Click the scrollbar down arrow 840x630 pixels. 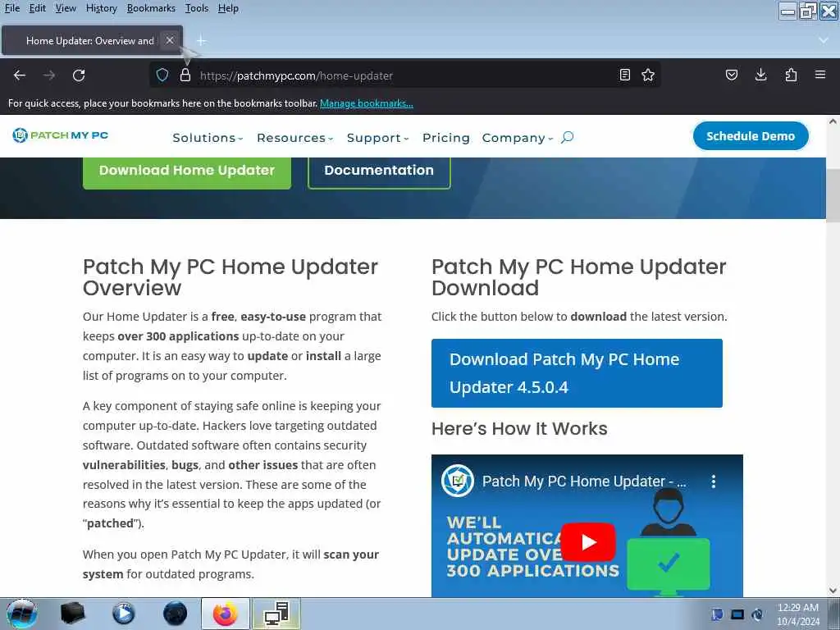[x=833, y=591]
